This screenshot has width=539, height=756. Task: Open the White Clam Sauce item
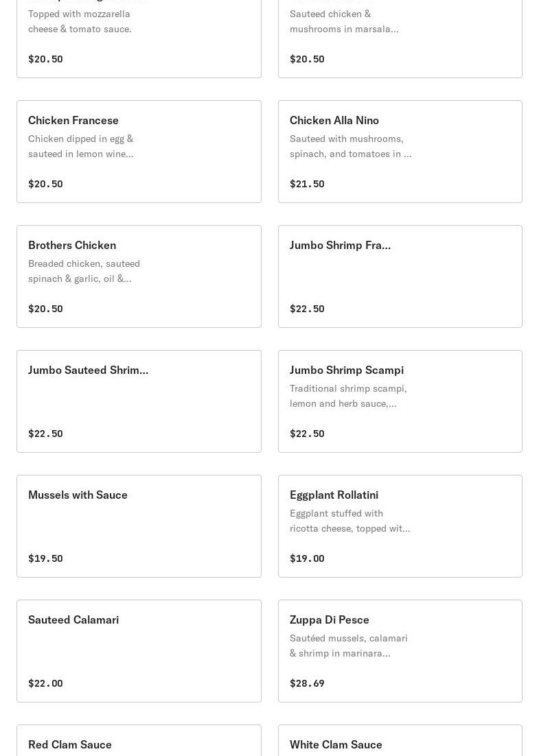336,744
